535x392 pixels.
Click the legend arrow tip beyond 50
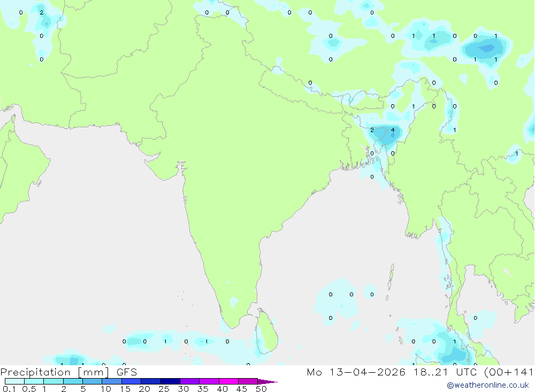(268, 382)
